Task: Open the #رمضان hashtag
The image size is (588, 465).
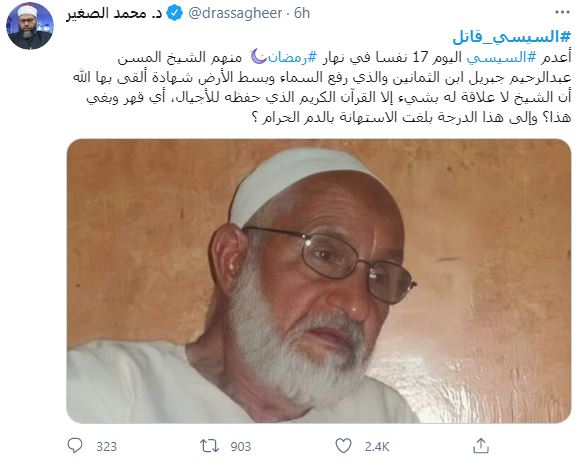Action: click(x=292, y=57)
